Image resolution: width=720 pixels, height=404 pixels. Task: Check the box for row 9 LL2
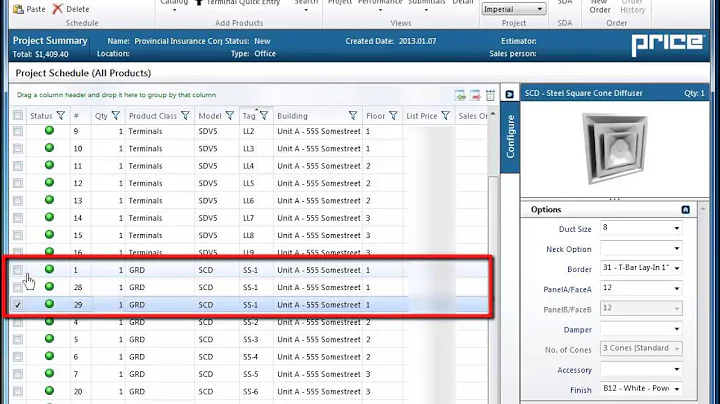pos(17,131)
